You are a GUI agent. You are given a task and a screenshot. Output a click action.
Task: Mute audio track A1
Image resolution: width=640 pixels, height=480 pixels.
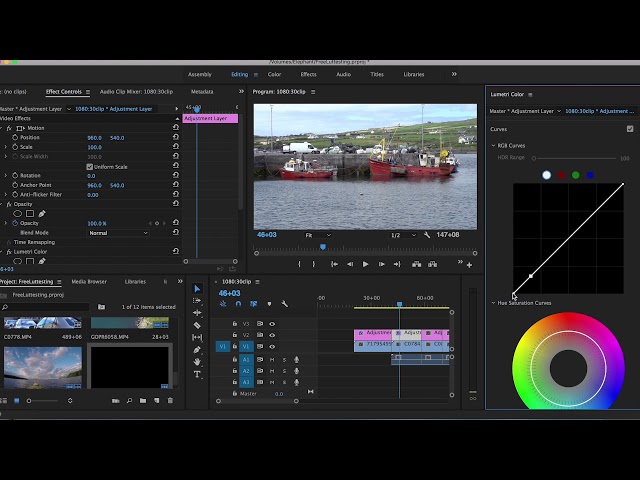pyautogui.click(x=272, y=359)
